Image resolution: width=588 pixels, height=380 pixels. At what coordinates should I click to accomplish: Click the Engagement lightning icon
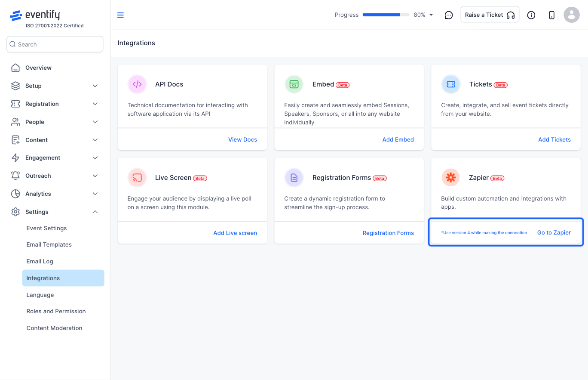pos(15,158)
